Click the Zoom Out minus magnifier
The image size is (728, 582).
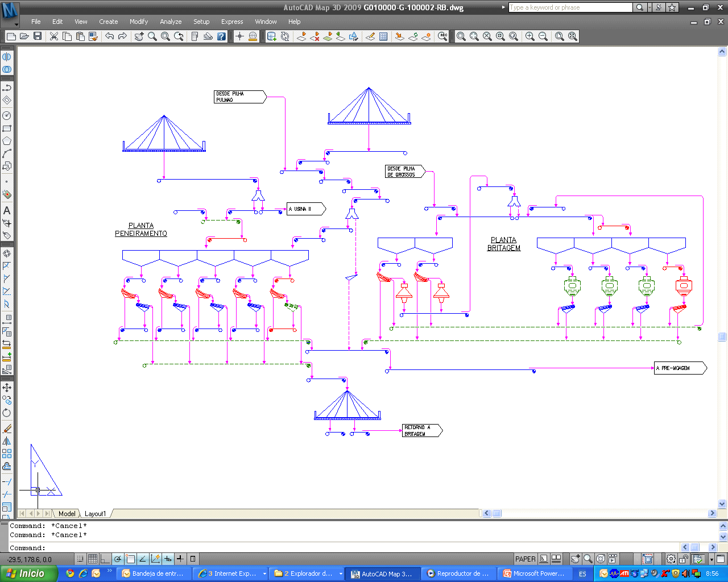coord(543,36)
